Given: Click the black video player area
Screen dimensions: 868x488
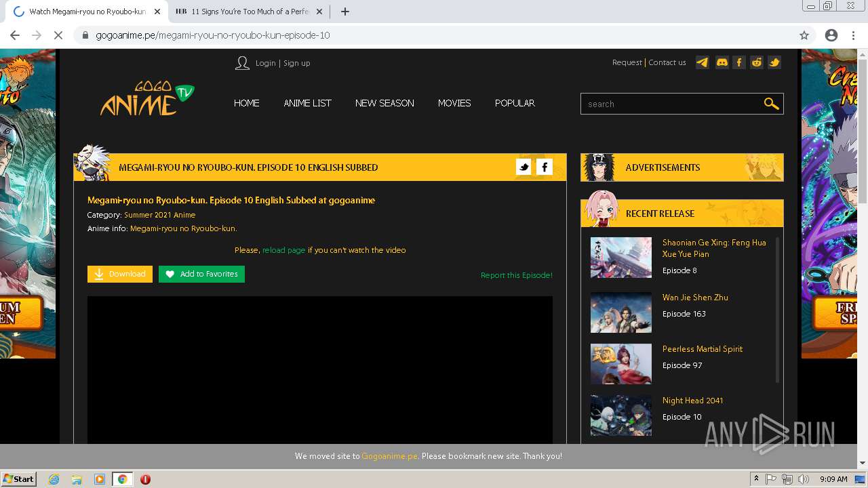Looking at the screenshot, I should click(320, 370).
